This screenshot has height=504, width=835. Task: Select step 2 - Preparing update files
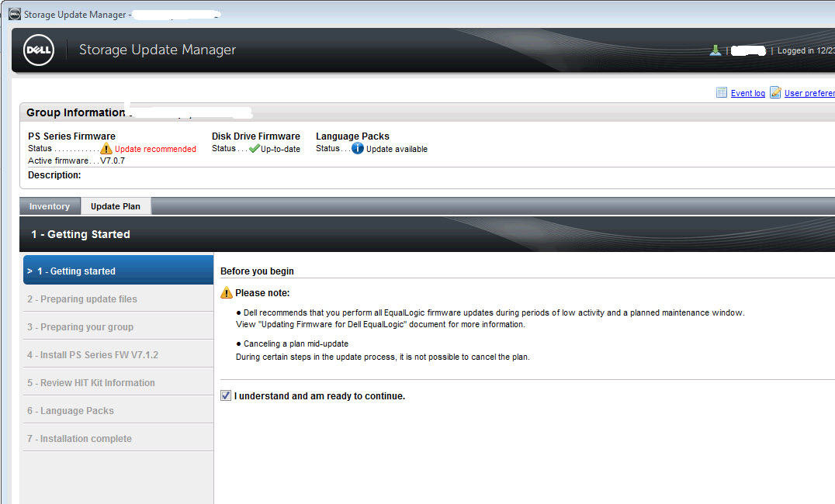click(x=118, y=299)
